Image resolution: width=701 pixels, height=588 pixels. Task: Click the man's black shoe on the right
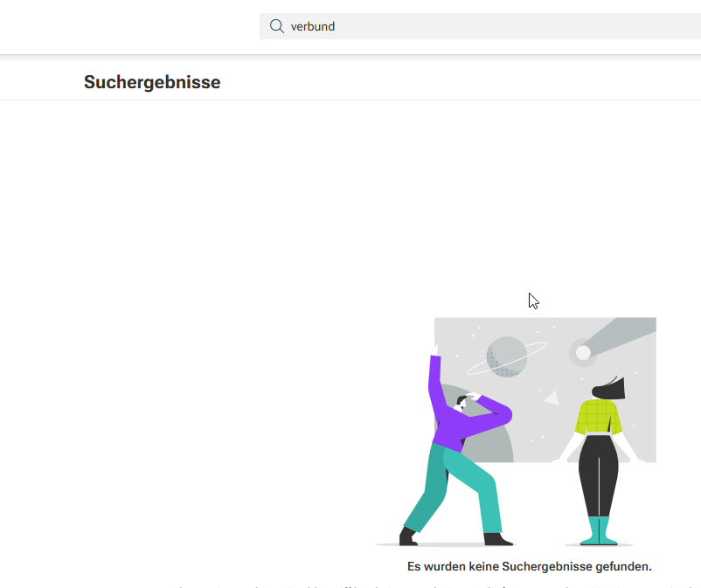(x=497, y=539)
